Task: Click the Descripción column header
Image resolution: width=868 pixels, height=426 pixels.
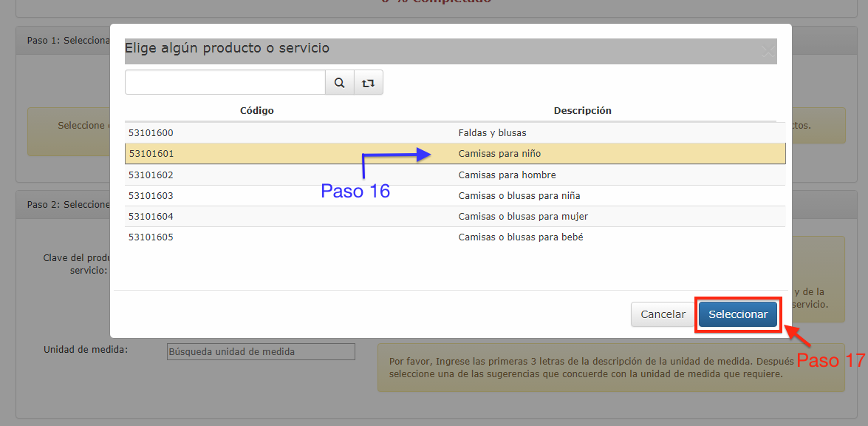Action: point(582,110)
